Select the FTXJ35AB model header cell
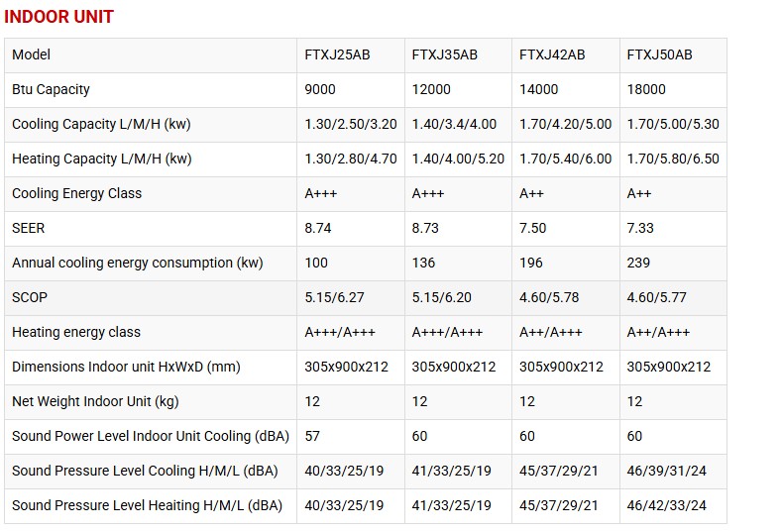This screenshot has width=781, height=532. tap(444, 54)
